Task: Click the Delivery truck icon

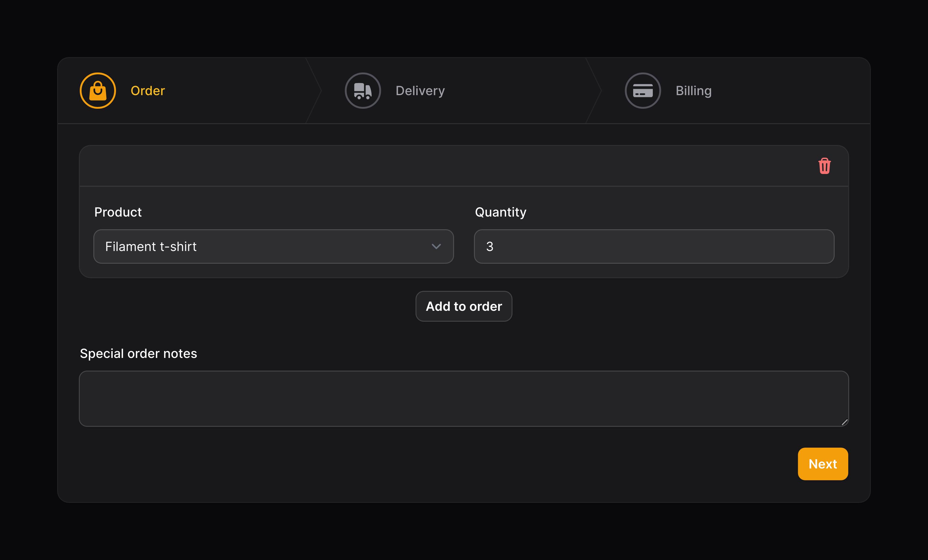Action: (x=363, y=91)
